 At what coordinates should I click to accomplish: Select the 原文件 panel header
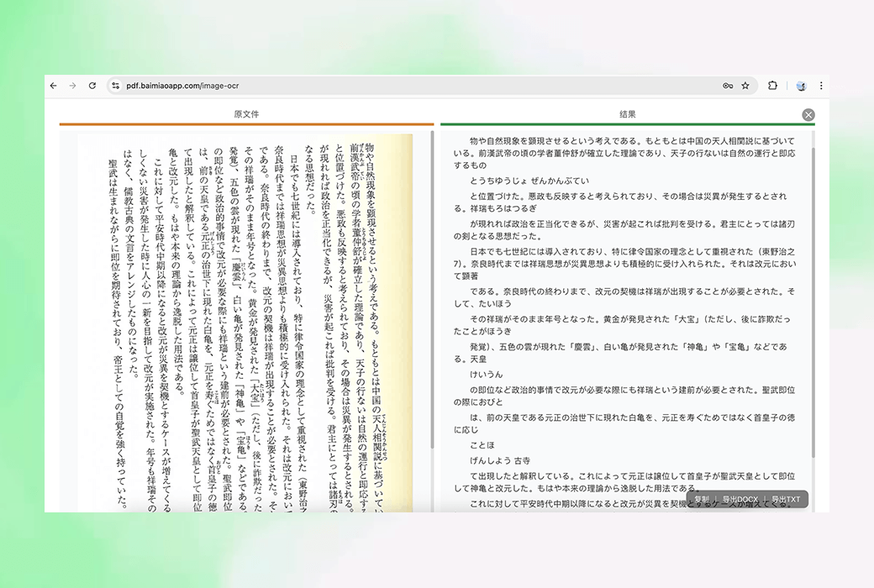[x=246, y=114]
